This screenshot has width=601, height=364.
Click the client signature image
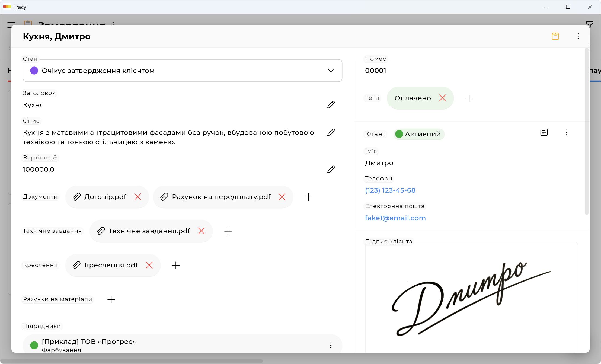click(471, 298)
